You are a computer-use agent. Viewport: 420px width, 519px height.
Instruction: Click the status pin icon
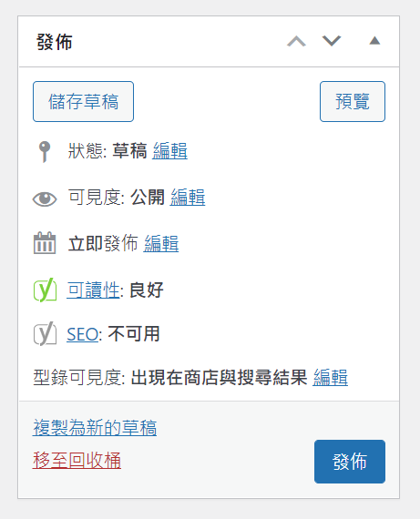tap(45, 151)
